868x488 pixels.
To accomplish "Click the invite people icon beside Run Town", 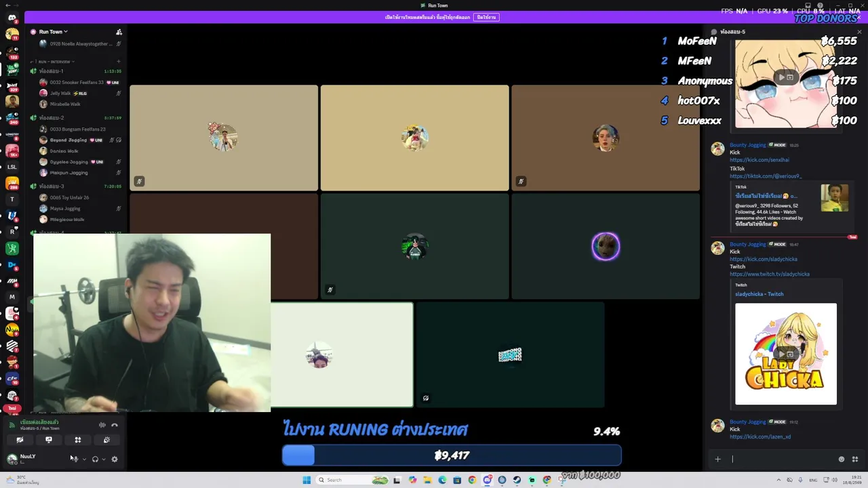I will pyautogui.click(x=119, y=32).
